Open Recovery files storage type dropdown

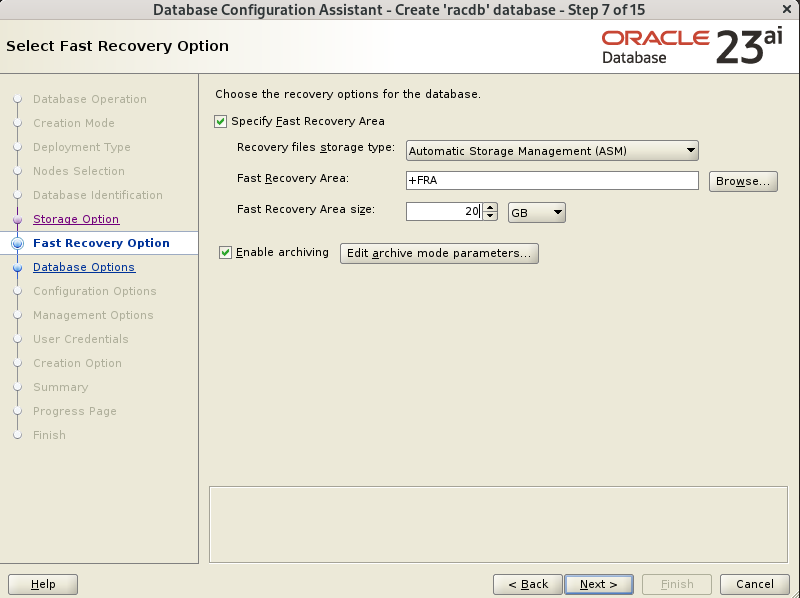click(x=552, y=151)
